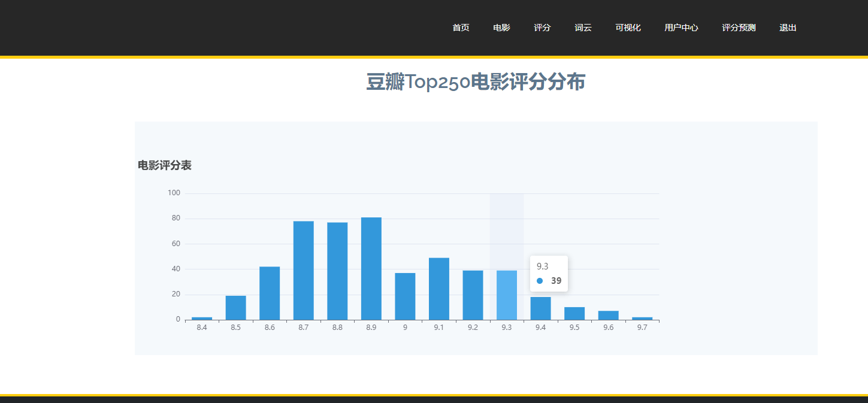
Task: Click the 9.7 x-axis label
Action: tap(642, 328)
